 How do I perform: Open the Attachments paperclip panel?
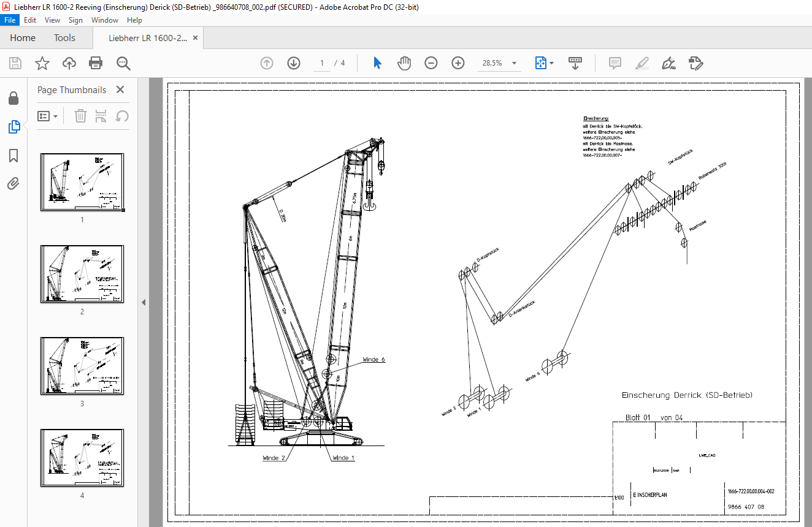13,183
